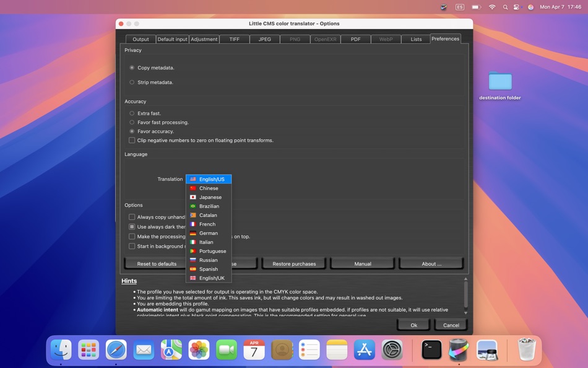Screen dimensions: 588x368
Task: Select English/US in language list
Action: [x=209, y=179]
